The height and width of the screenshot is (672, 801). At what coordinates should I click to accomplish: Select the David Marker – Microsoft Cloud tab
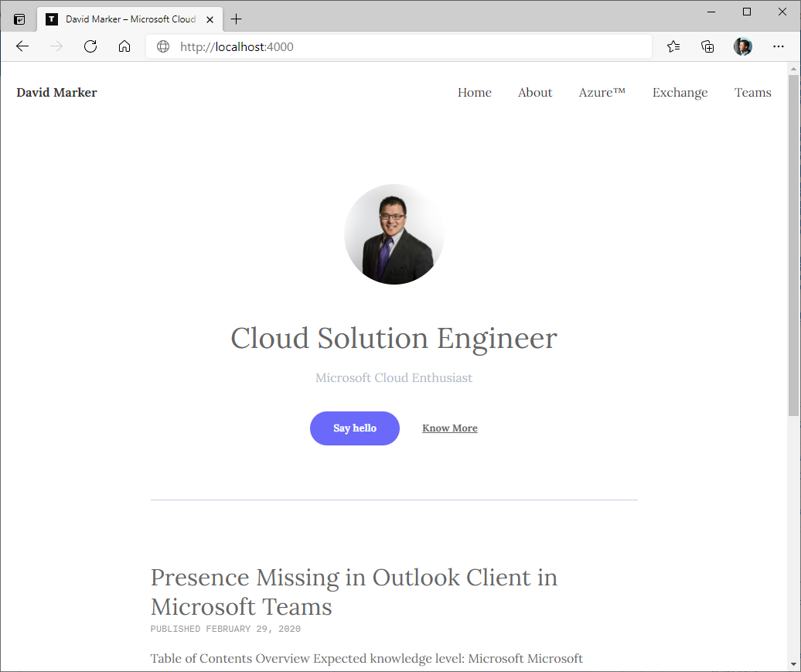coord(130,19)
